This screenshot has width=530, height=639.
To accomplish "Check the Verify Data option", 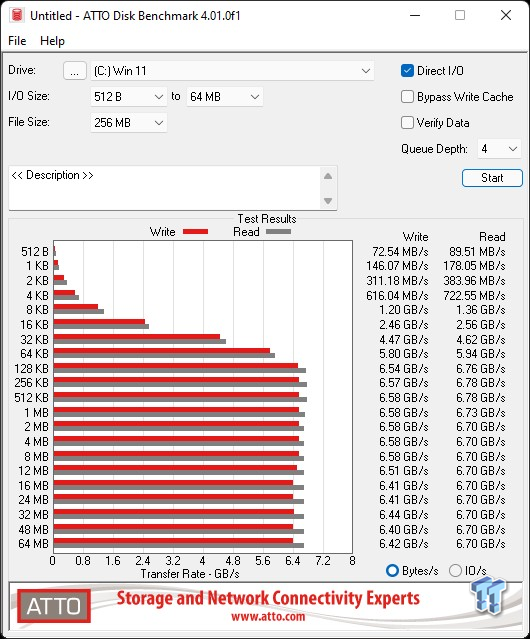I will [407, 123].
